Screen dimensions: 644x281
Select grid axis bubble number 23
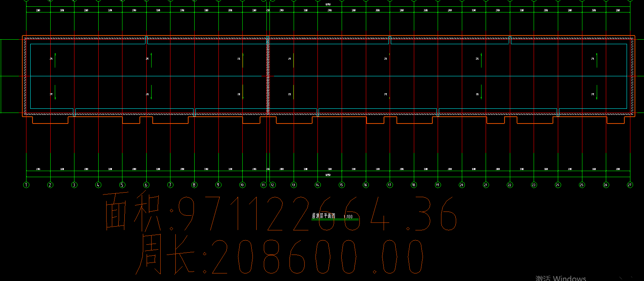[x=534, y=185]
